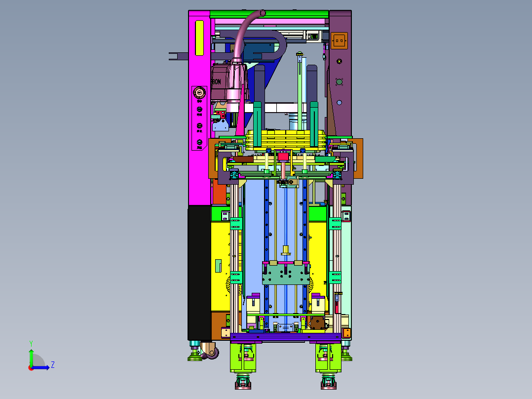Select the light blue round button on the purple panel

[339, 103]
